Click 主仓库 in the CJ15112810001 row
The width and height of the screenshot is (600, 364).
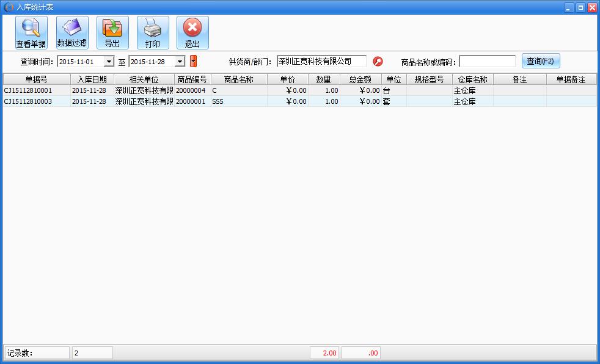pos(472,90)
